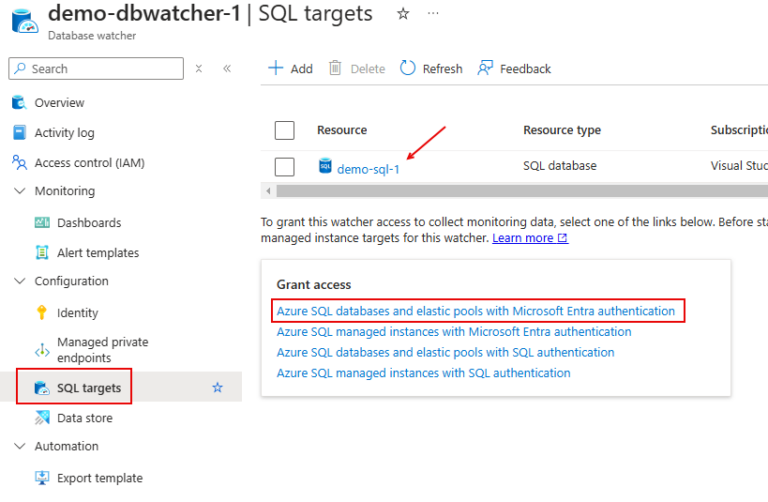Check the select-all header checkbox

tap(284, 130)
